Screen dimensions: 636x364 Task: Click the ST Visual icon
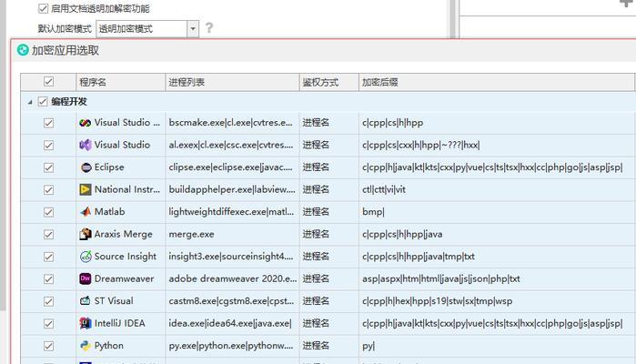[86, 301]
